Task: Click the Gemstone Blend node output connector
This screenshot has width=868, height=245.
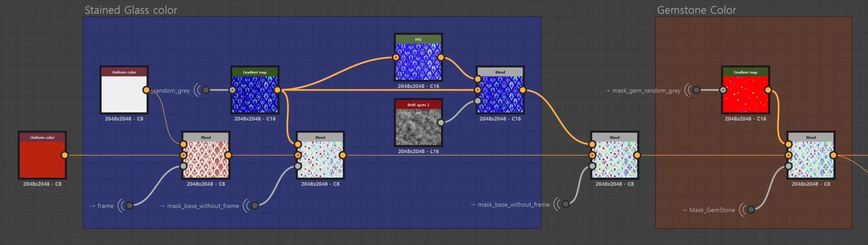Action: [x=833, y=155]
